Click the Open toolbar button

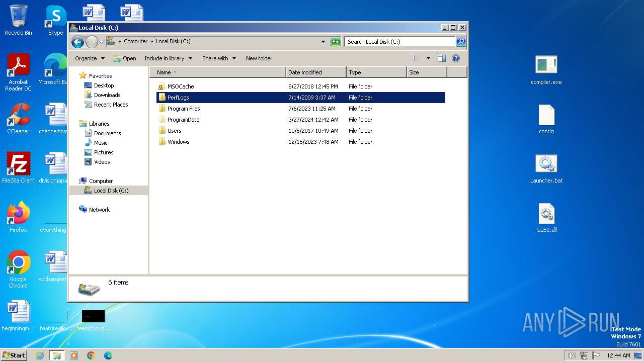[125, 58]
